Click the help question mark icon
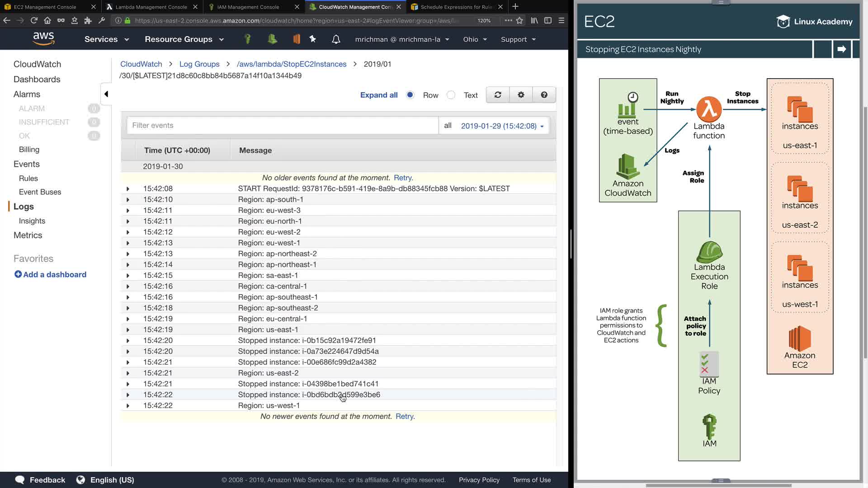This screenshot has height=488, width=868. coord(544,95)
